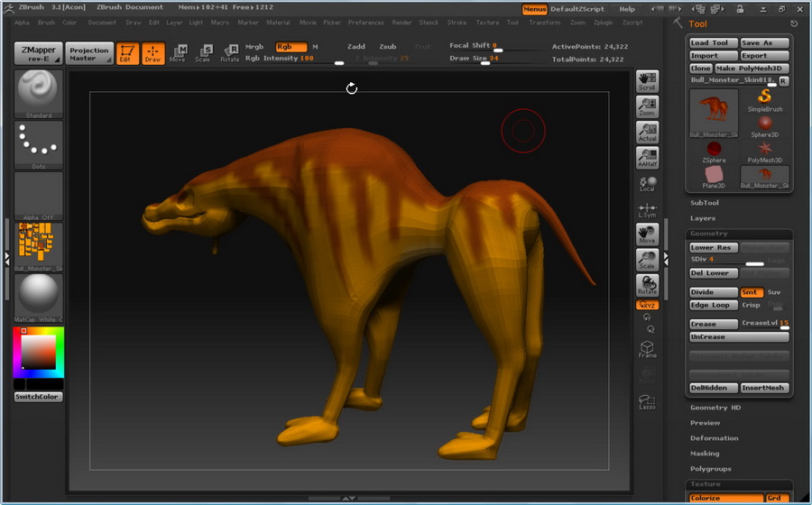Screen dimensions: 812x505
Task: Enable the Zadd sculpt mode
Action: (356, 46)
